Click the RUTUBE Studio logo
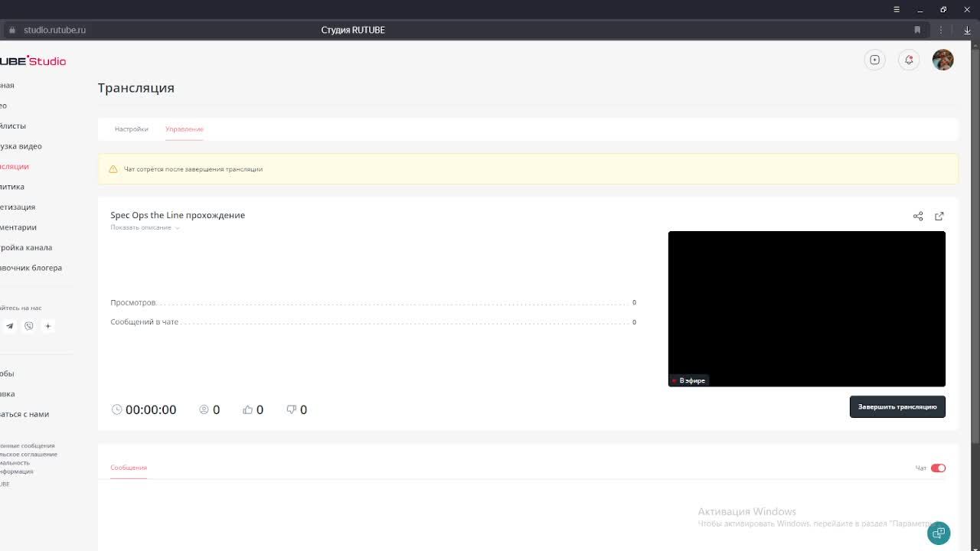This screenshot has height=551, width=980. (33, 61)
